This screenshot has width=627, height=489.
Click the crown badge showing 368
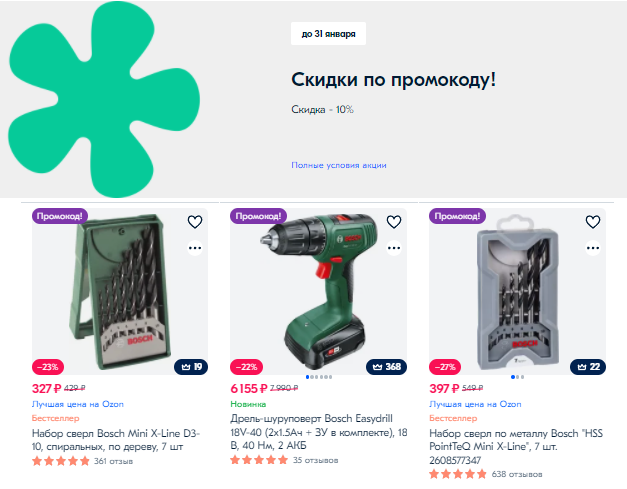tap(386, 367)
